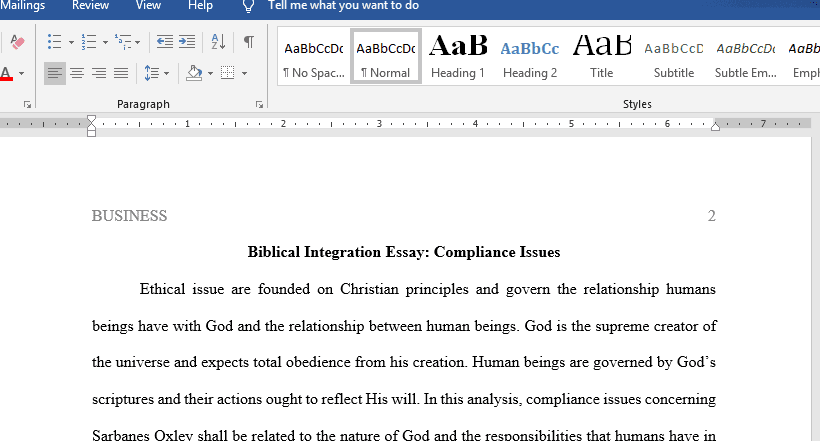The image size is (820, 441).
Task: Apply the Heading 2 style
Action: click(530, 57)
